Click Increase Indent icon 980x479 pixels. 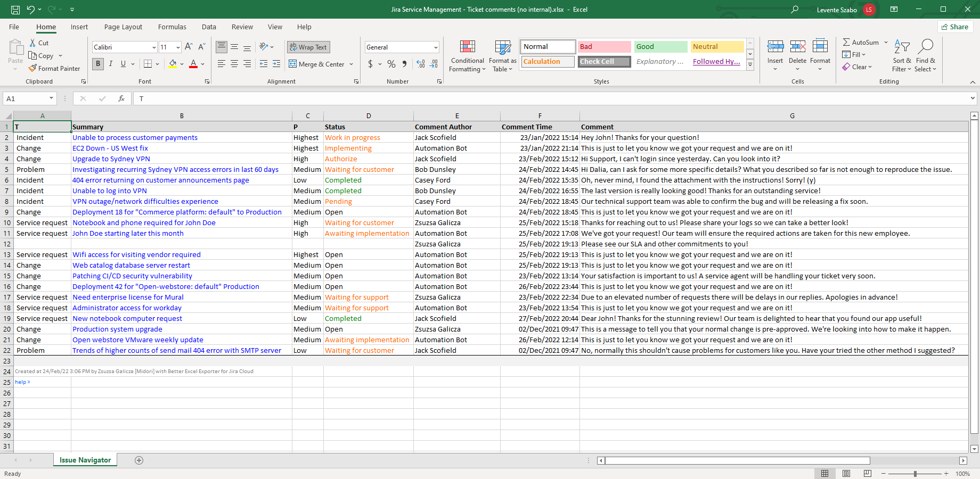(276, 64)
